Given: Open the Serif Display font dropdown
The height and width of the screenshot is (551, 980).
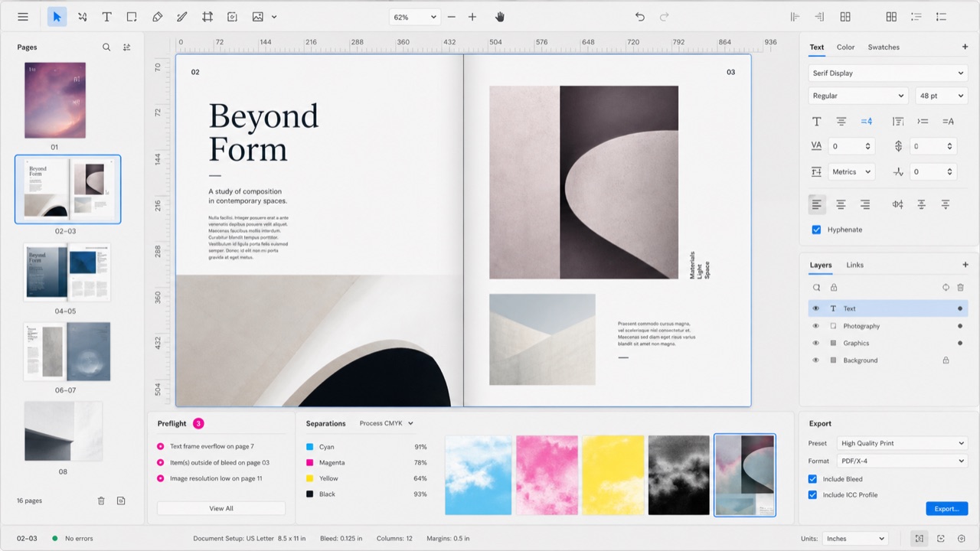Looking at the screenshot, I should 888,73.
